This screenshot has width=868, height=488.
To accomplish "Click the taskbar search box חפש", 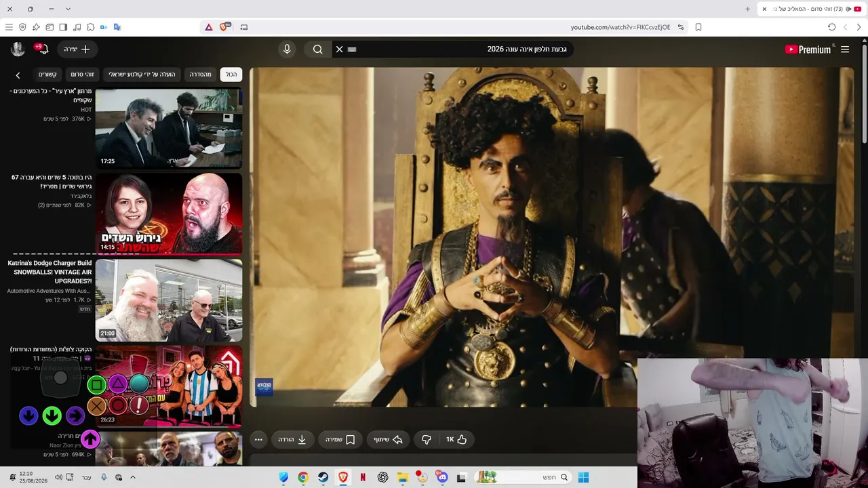I will 522,477.
